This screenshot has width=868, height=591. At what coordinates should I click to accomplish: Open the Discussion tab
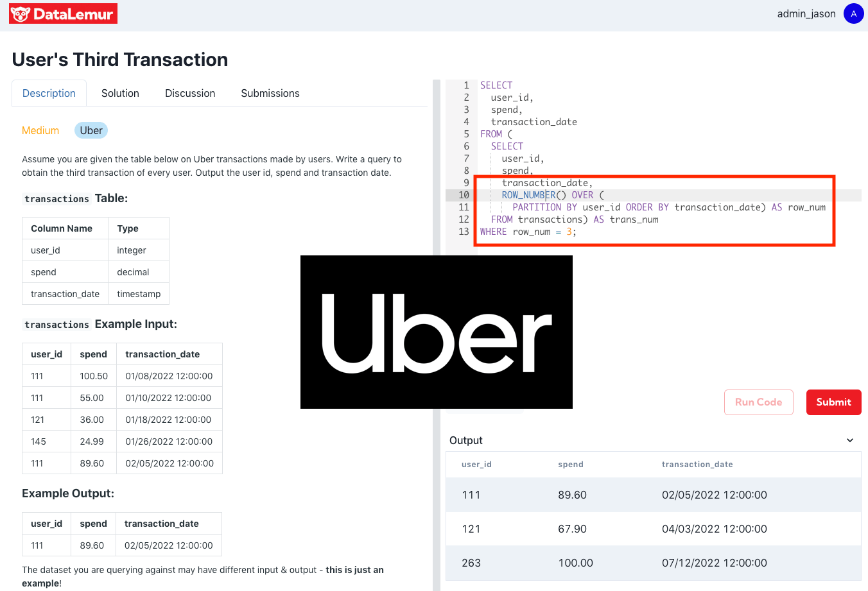(190, 93)
